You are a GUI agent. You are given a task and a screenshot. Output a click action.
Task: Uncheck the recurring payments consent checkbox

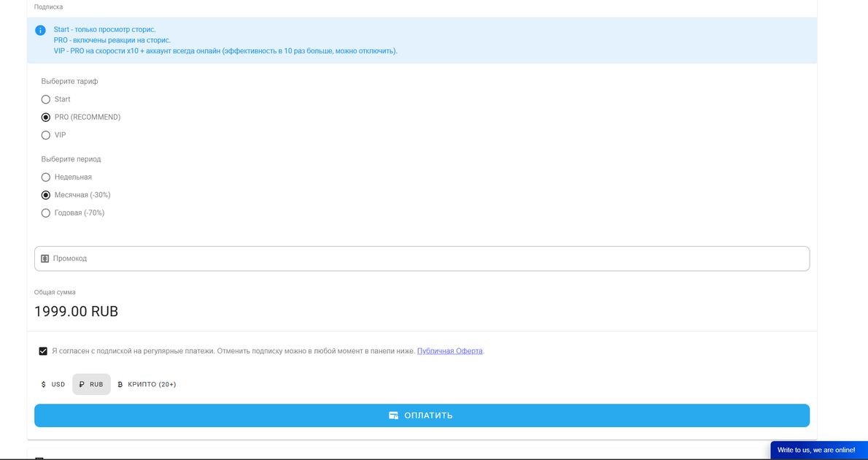43,351
